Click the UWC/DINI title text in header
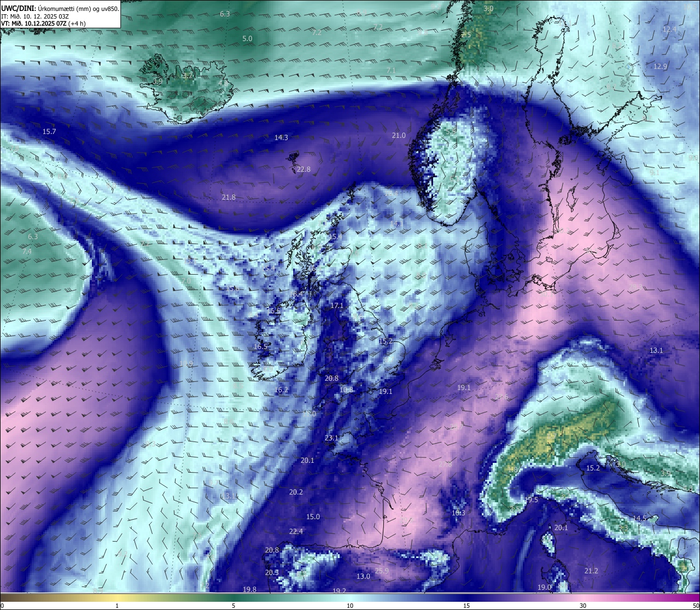Viewport: 700px width, 610px height. (x=18, y=8)
